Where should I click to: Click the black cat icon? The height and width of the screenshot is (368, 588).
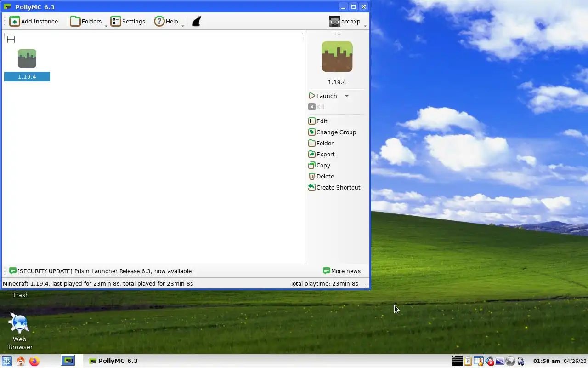click(197, 21)
